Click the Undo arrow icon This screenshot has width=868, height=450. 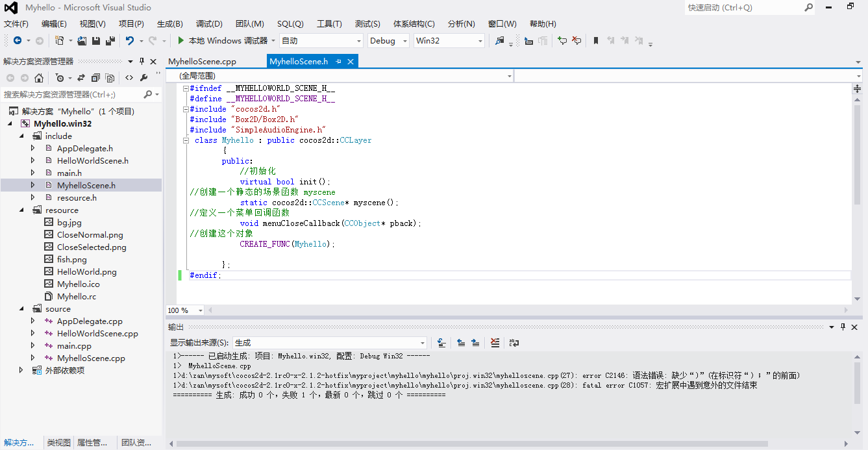point(129,41)
